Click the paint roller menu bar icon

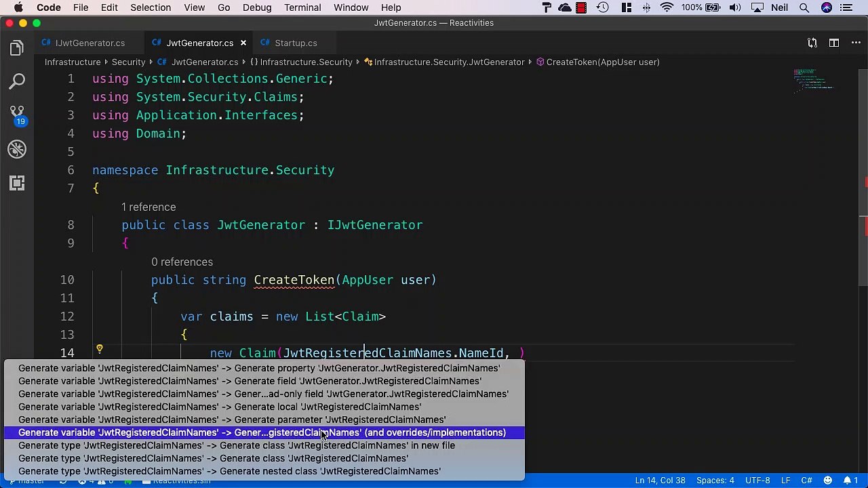pos(547,7)
